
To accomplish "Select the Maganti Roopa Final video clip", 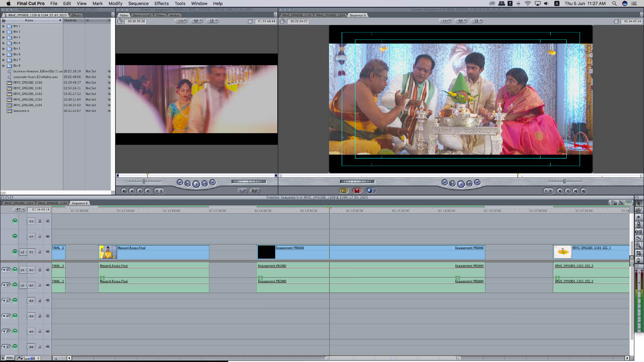I will tap(161, 252).
